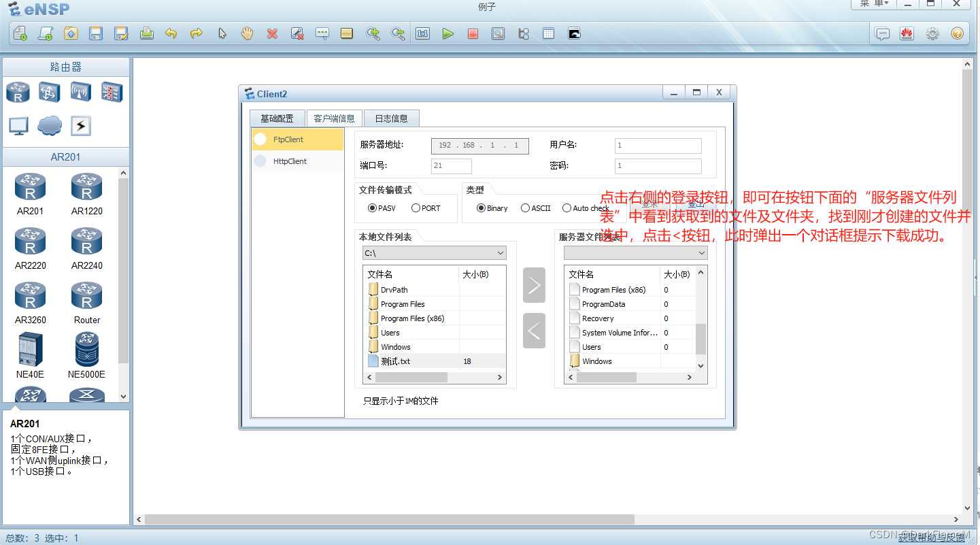Open the forum chat bubble icon
This screenshot has width=980, height=545.
pyautogui.click(x=882, y=33)
